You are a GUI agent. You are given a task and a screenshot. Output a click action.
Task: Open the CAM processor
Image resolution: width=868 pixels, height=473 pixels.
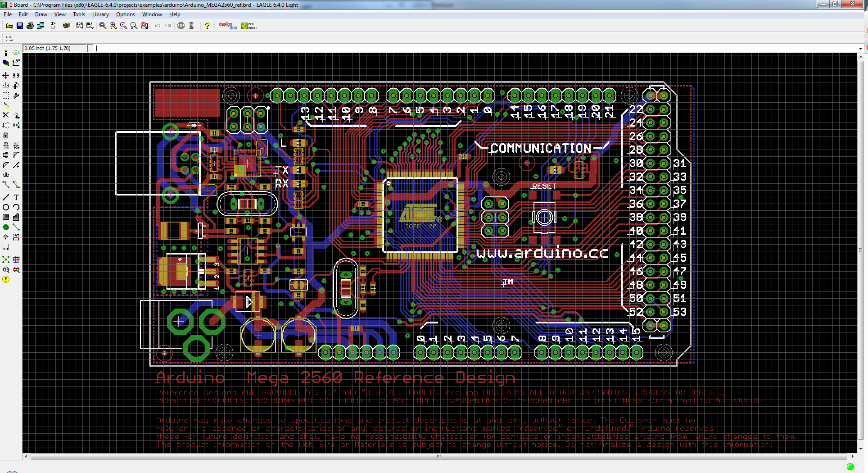pyautogui.click(x=40, y=26)
